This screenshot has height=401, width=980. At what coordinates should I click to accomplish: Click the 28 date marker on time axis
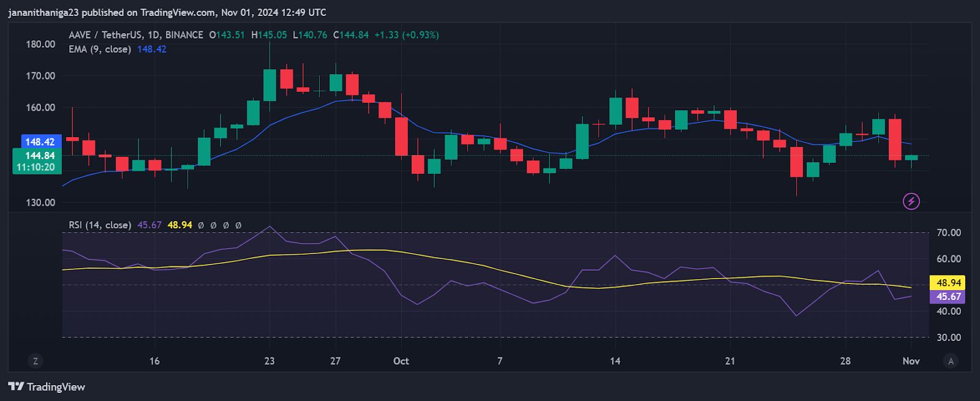coord(845,361)
